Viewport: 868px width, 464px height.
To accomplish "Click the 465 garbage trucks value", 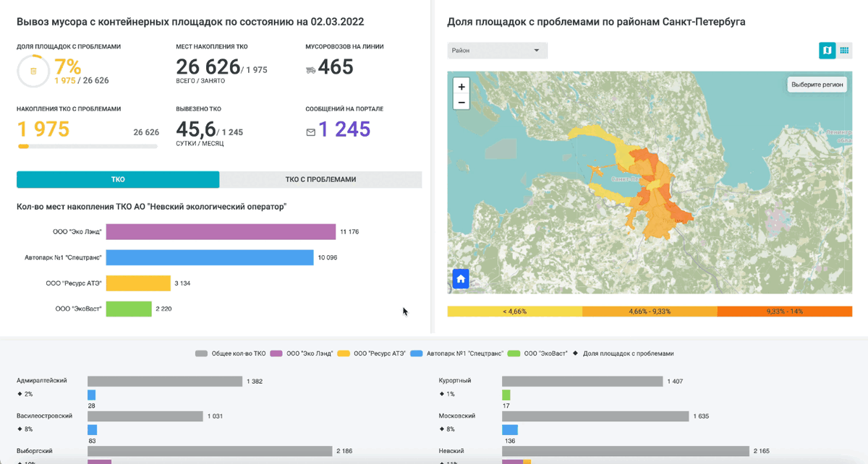I will coord(336,67).
